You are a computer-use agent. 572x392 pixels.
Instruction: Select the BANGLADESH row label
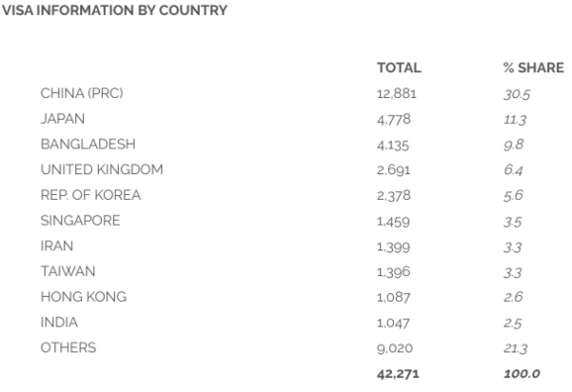pos(88,145)
